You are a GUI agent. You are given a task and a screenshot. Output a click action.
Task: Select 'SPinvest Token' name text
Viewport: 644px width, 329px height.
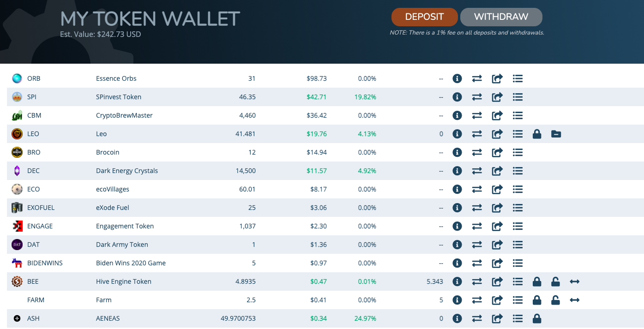[x=119, y=97]
